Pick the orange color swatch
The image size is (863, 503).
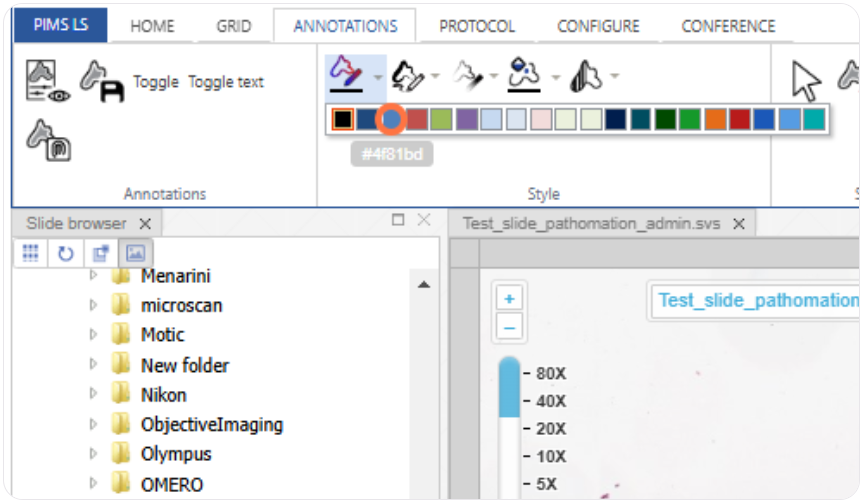pos(715,120)
